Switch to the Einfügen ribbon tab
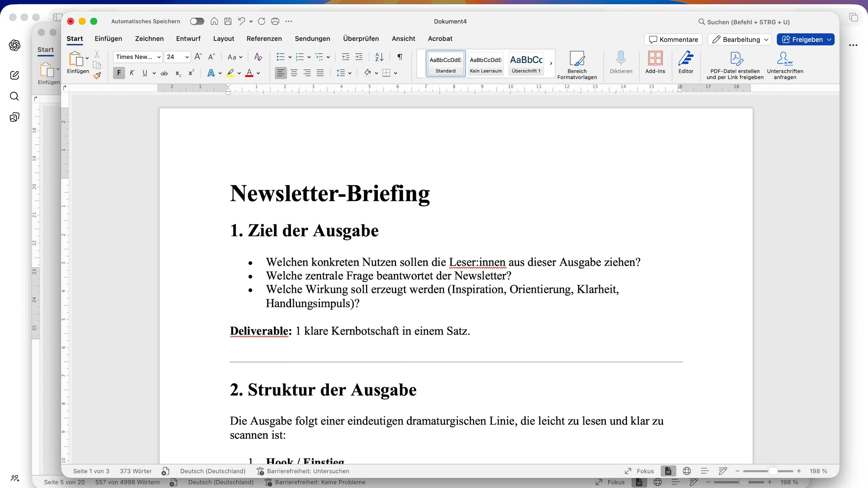Screen dimensions: 868x488 coord(108,39)
